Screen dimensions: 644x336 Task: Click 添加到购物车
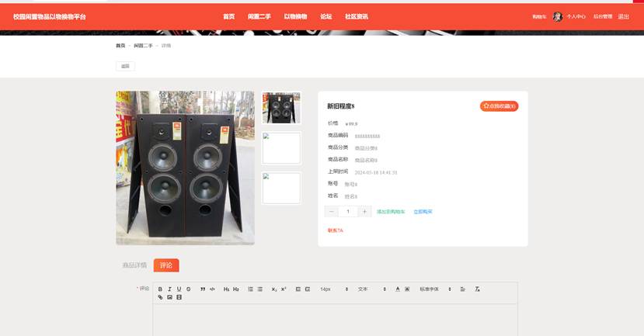(391, 212)
